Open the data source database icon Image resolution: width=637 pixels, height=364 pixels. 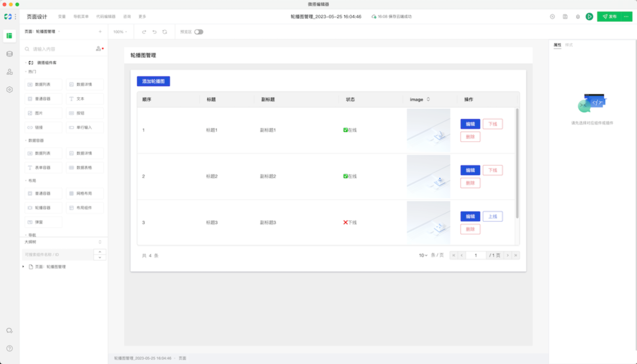click(x=10, y=54)
